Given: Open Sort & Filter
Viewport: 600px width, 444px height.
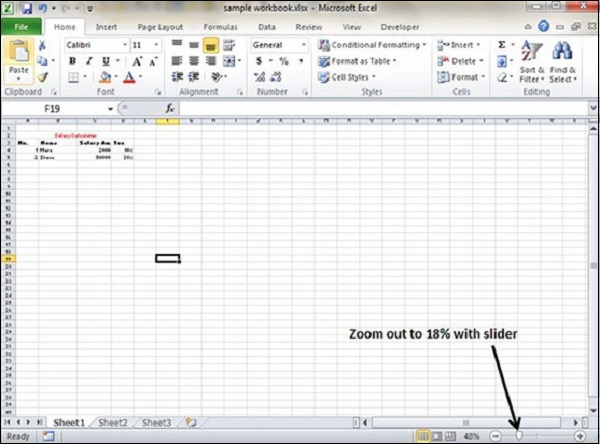Looking at the screenshot, I should (x=532, y=61).
